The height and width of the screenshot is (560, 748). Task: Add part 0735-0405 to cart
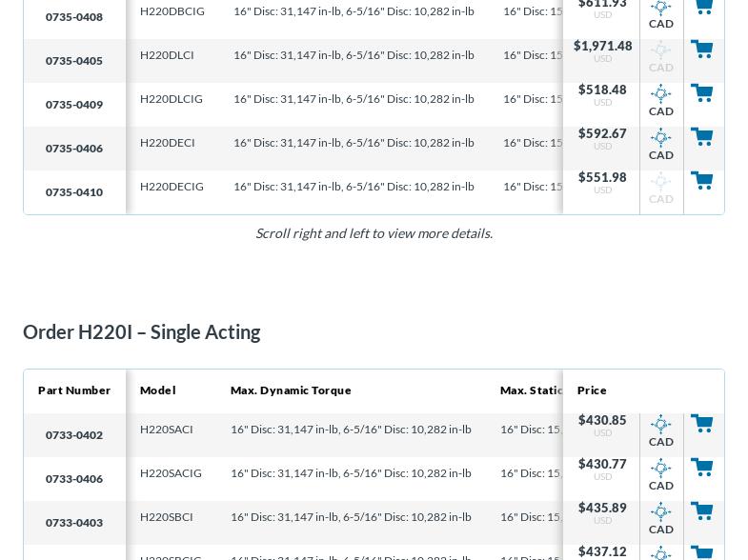pyautogui.click(x=701, y=50)
